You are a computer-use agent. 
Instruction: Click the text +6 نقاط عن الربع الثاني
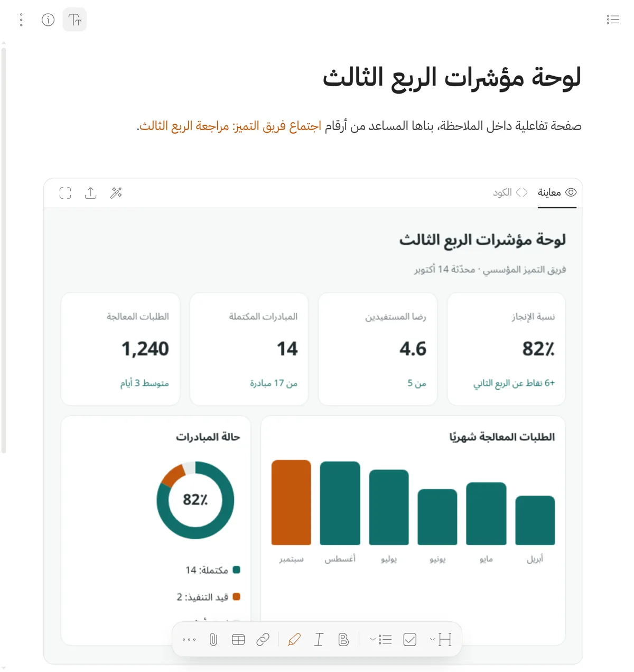click(x=514, y=383)
